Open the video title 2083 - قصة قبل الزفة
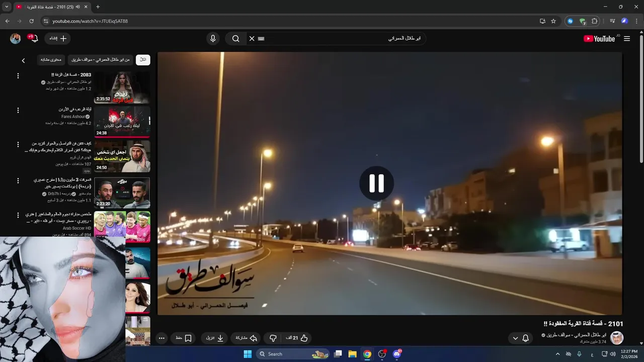The width and height of the screenshot is (644, 362). point(71,75)
